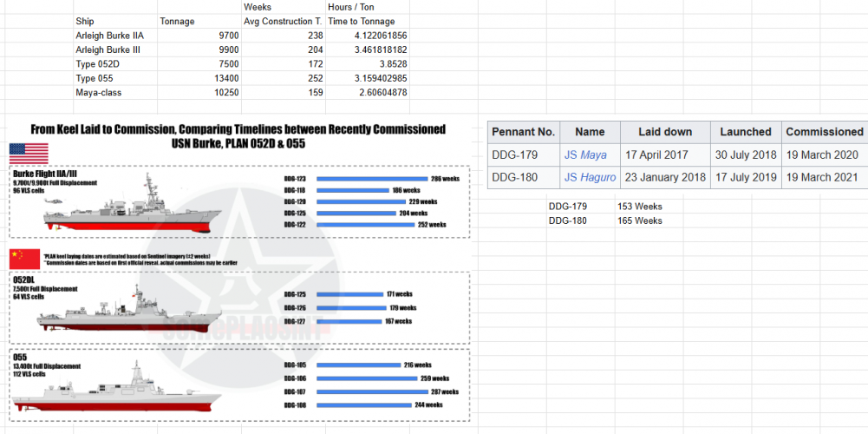The image size is (868, 434).
Task: Click the '23 January 2018' laid down date
Action: coord(665,178)
